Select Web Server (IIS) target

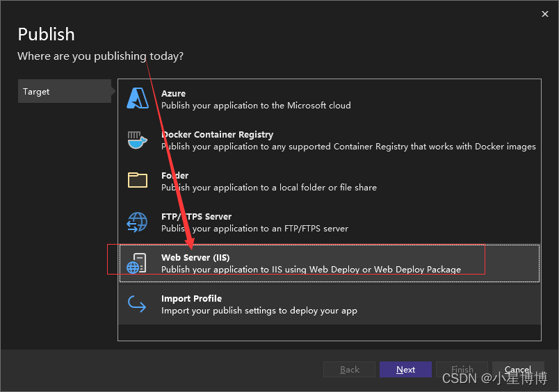tap(330, 263)
